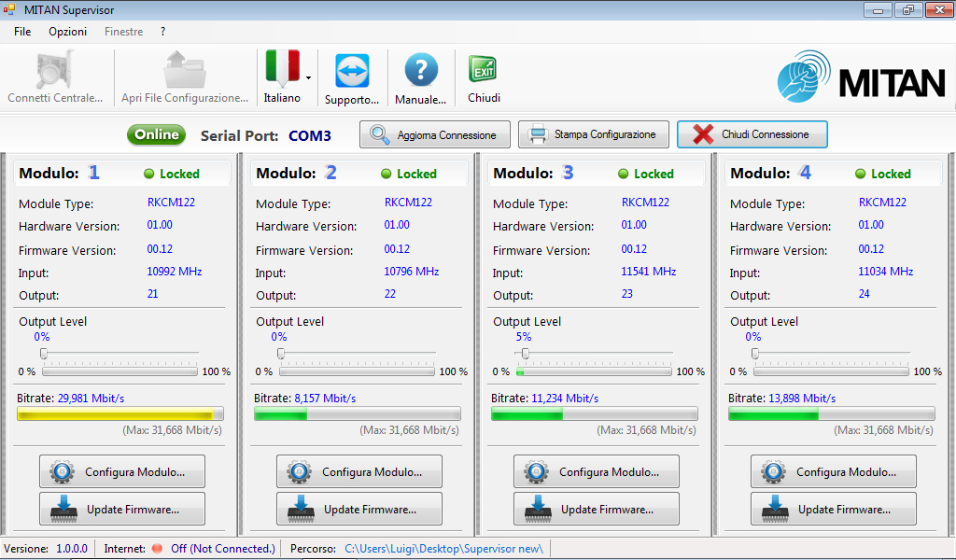Click the Modulo 4 module type RKCM122
This screenshot has width=956, height=560.
pyautogui.click(x=882, y=203)
